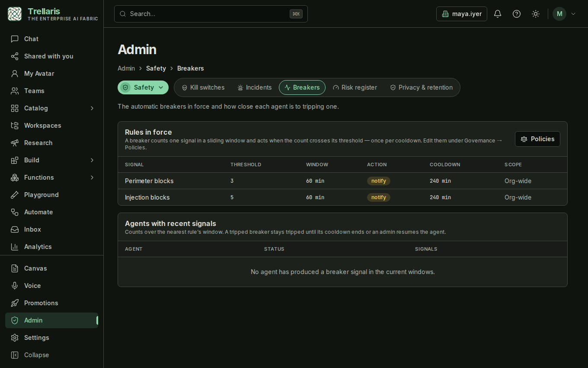Switch to the Kill switches tab

[x=203, y=87]
